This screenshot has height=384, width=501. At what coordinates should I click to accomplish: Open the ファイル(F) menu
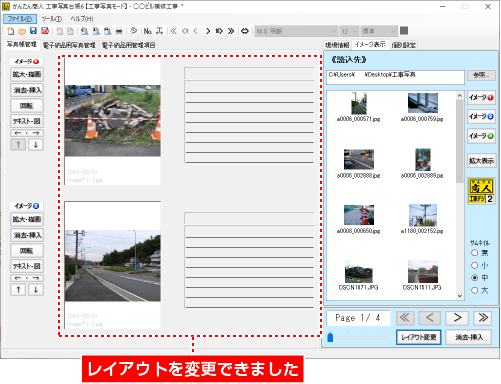point(20,19)
